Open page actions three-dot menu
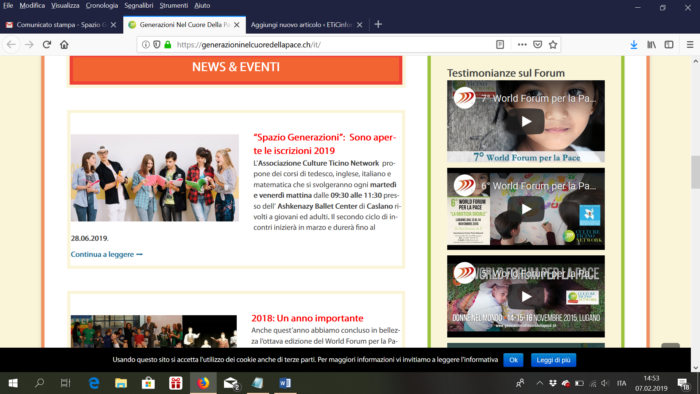Screen dimensions: 700x394 coord(522,45)
